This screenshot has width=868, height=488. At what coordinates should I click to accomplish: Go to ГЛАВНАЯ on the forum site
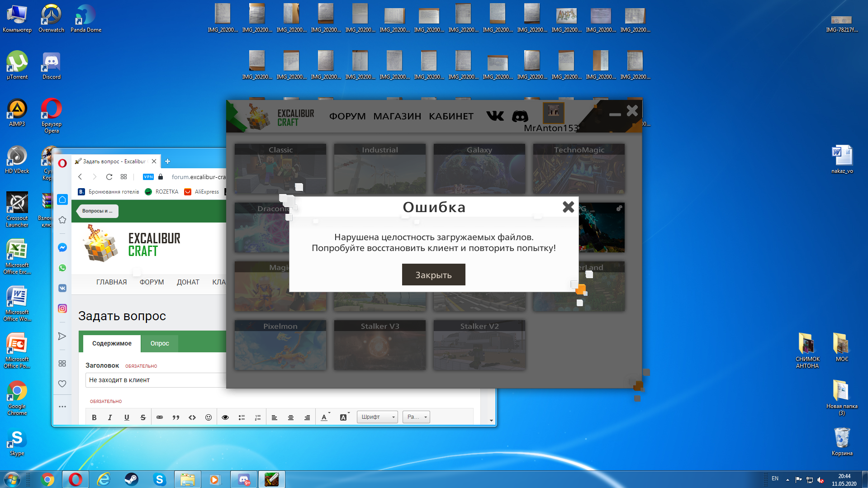click(x=111, y=282)
